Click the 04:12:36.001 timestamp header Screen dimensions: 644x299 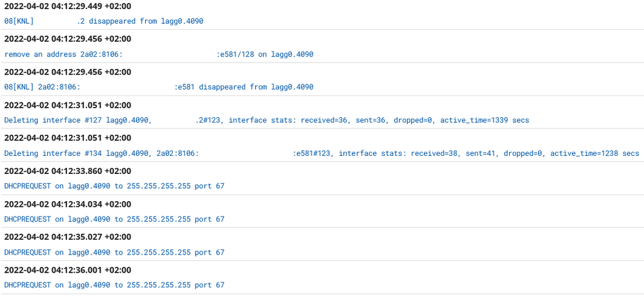[x=68, y=270]
